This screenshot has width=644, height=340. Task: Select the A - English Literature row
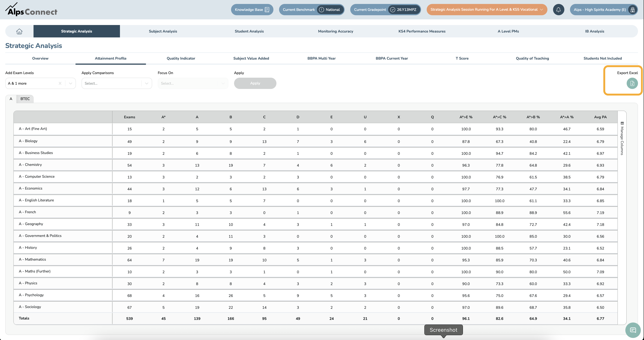pos(315,200)
